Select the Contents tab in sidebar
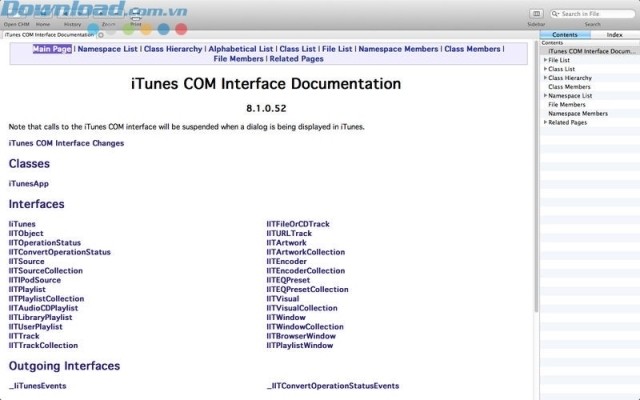Image resolution: width=640 pixels, height=400 pixels. (x=564, y=34)
